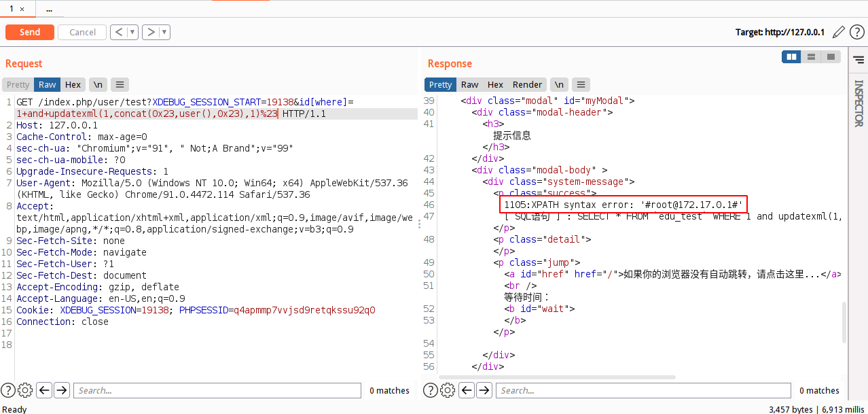Toggle \n non-printable characters in Request
868x414 pixels.
(98, 85)
